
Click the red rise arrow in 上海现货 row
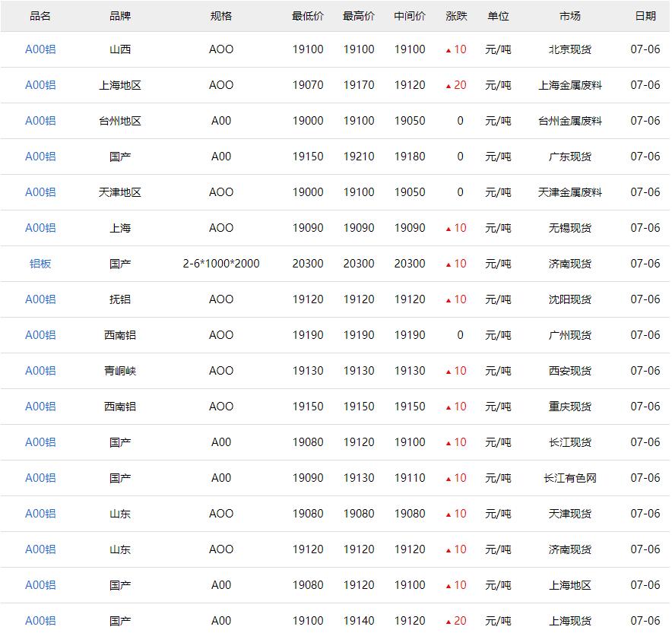click(449, 622)
